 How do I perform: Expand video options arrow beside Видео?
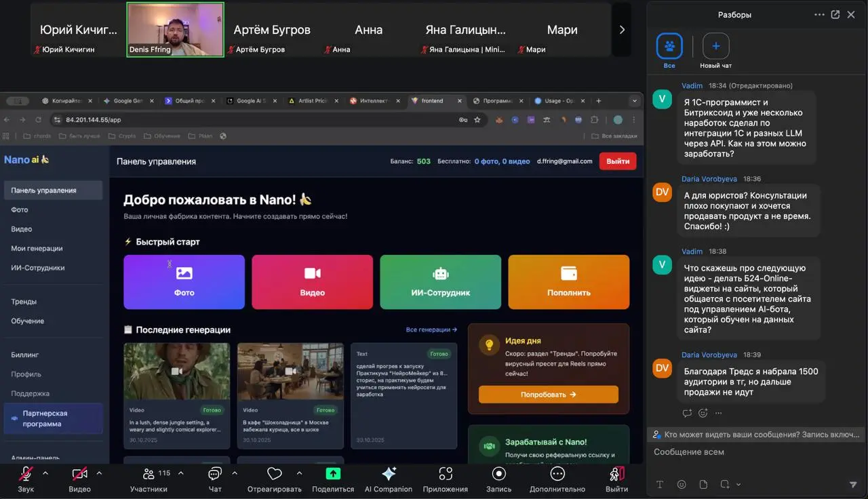(x=99, y=473)
